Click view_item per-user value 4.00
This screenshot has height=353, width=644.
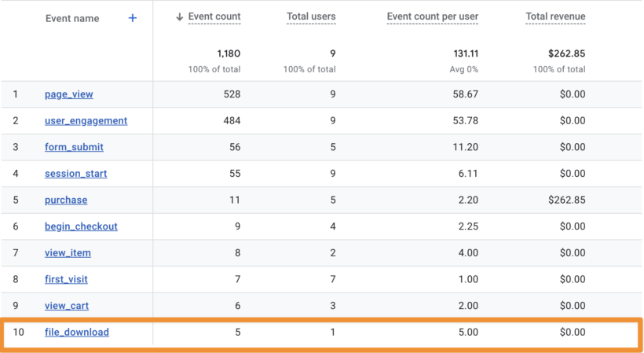pyautogui.click(x=468, y=252)
